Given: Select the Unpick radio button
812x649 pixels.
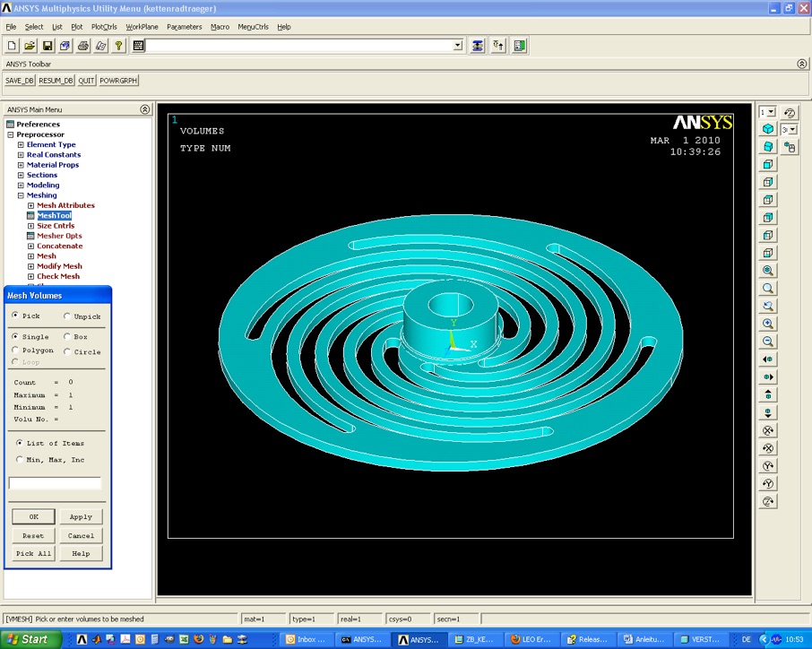Looking at the screenshot, I should pos(67,316).
